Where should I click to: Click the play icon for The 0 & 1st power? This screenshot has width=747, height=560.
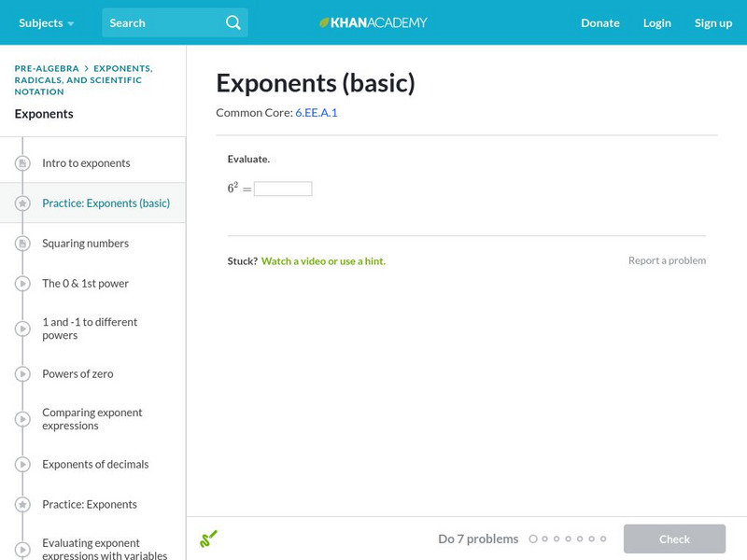click(22, 282)
